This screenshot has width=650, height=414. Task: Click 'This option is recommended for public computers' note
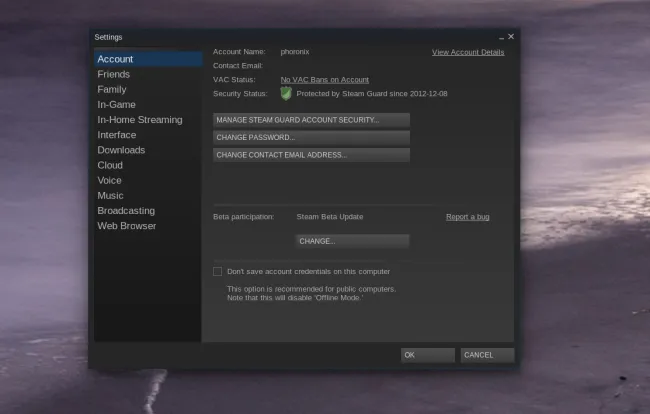(x=311, y=289)
